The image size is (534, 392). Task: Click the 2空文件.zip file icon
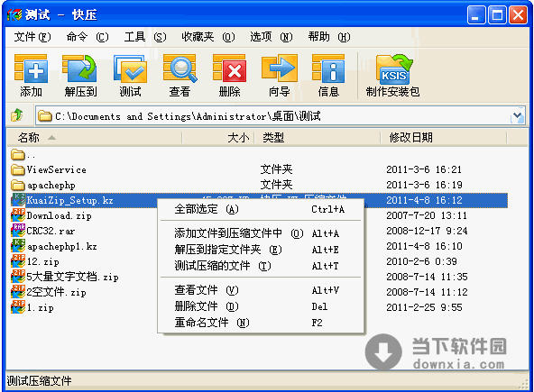[18, 292]
